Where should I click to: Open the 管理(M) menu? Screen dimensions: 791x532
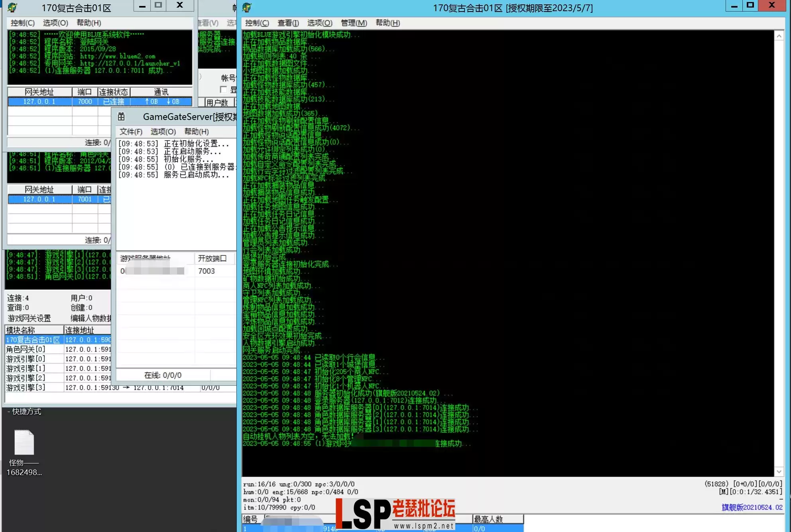click(354, 23)
